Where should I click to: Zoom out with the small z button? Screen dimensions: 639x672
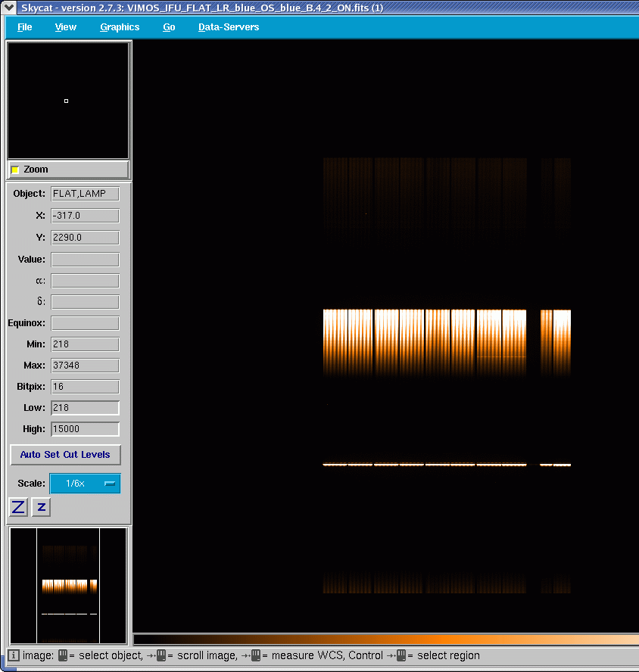pyautogui.click(x=41, y=507)
